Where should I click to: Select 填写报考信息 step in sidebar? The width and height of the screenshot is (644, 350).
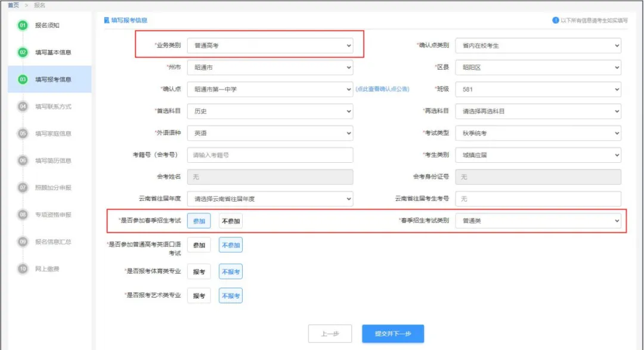coord(49,79)
